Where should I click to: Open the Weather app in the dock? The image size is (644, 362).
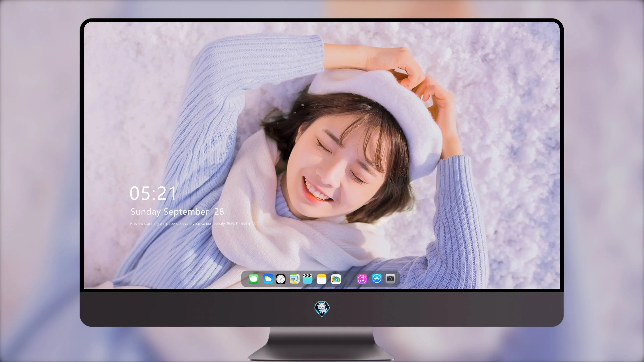(x=268, y=279)
